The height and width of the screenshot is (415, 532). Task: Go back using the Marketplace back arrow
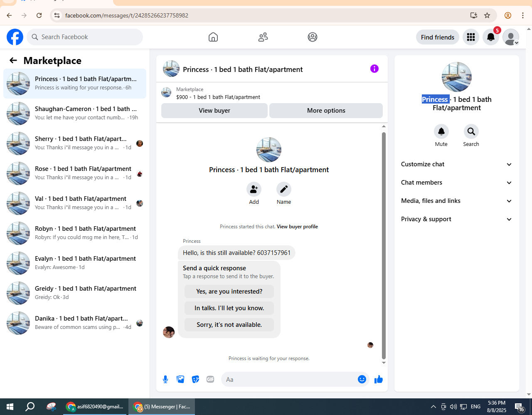[13, 61]
